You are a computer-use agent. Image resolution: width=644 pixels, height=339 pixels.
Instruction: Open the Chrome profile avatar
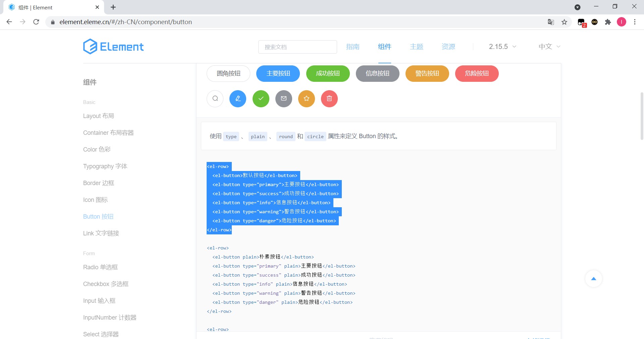(622, 22)
